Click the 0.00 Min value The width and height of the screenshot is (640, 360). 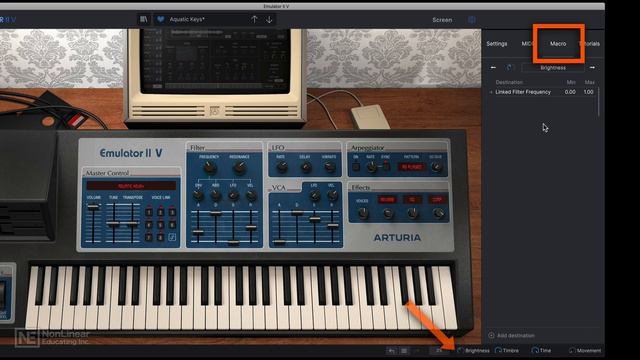pyautogui.click(x=570, y=92)
